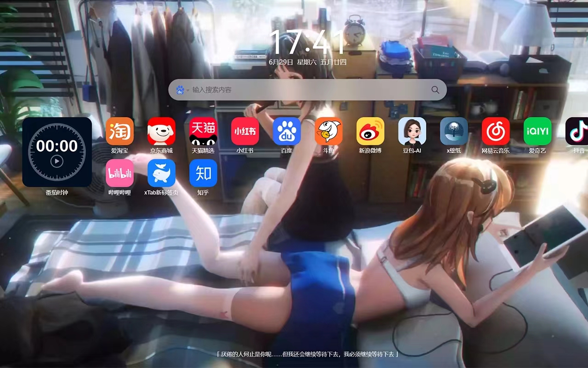Click the 百度 paw shortcut icon
Screen dimensions: 588x368
[x=287, y=131]
